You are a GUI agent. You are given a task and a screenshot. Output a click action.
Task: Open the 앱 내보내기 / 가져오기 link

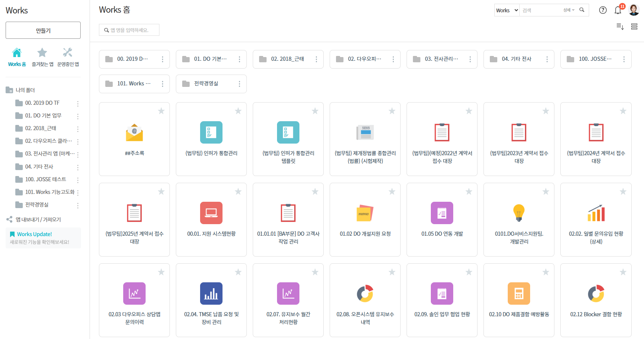point(38,220)
